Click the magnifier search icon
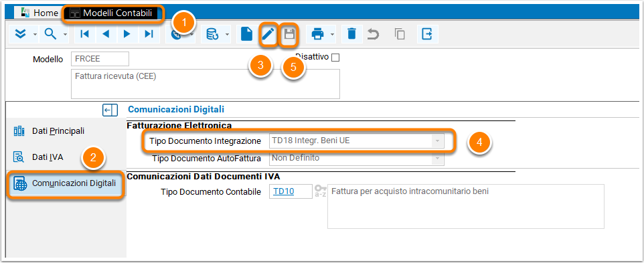 (x=50, y=34)
